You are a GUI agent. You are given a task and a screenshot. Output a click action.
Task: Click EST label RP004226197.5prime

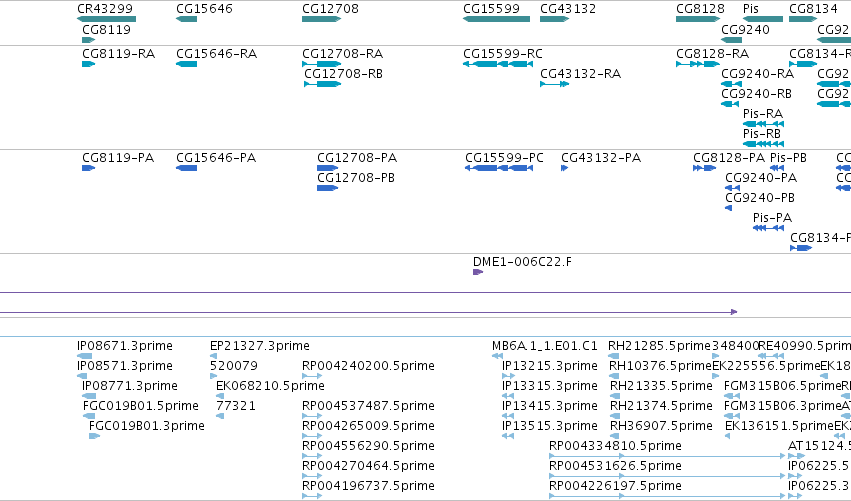pyautogui.click(x=615, y=487)
